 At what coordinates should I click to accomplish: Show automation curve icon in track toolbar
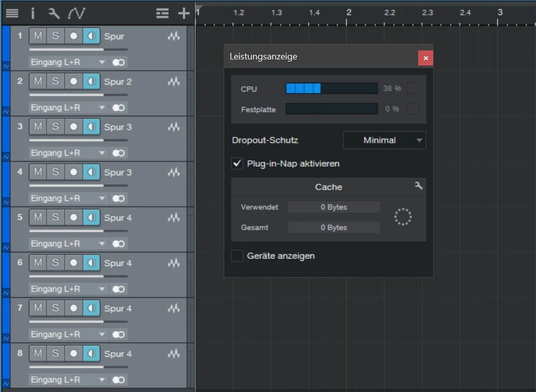[x=77, y=13]
